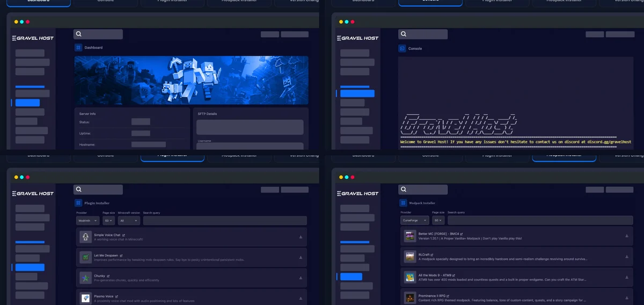Install Plasmo Voice via its download icon
This screenshot has width=644, height=305.
(301, 298)
